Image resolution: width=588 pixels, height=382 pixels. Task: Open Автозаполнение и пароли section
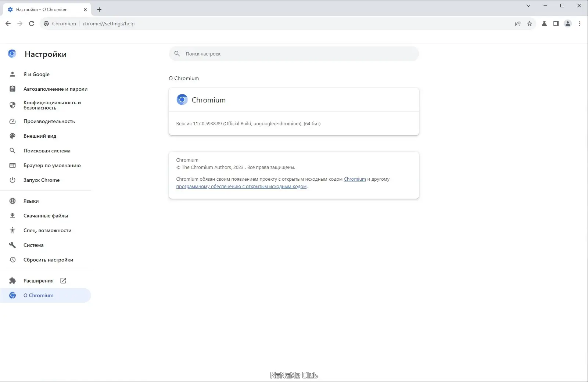pos(46,89)
